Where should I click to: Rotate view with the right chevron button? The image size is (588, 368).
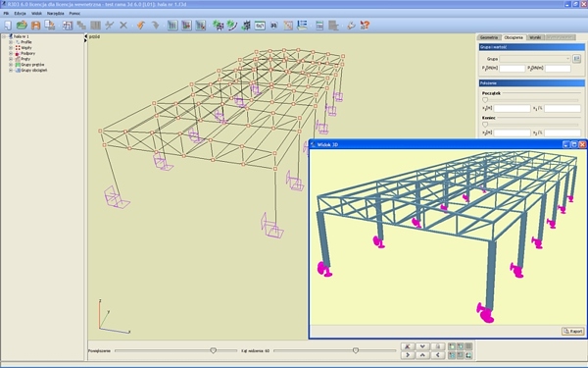coord(408,355)
